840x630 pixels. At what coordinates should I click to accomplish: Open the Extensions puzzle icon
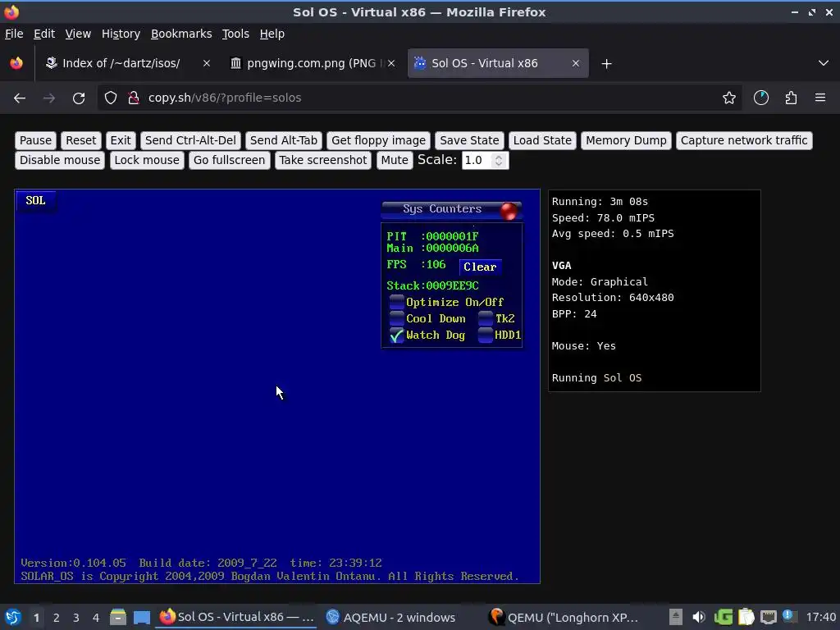pyautogui.click(x=791, y=98)
